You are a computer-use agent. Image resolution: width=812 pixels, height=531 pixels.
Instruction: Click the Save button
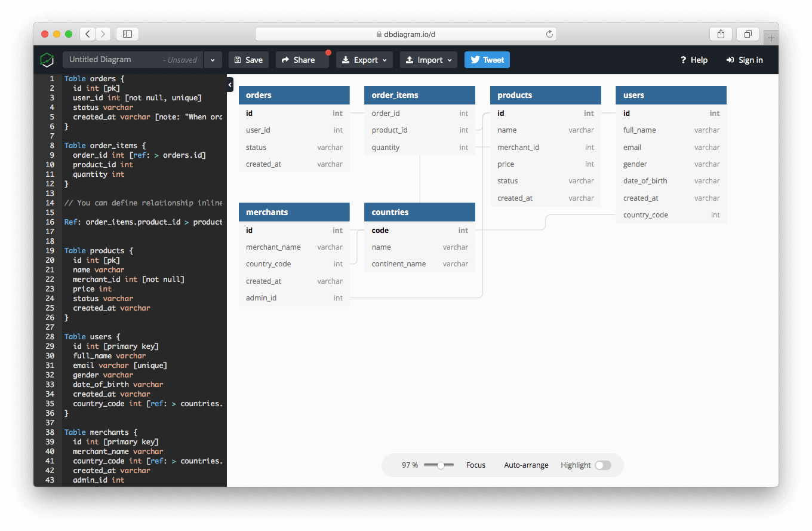[248, 60]
